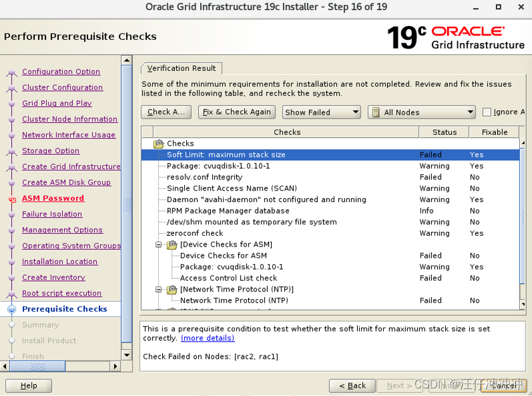Select the Verification Result tab
This screenshot has height=396, width=532.
click(182, 68)
